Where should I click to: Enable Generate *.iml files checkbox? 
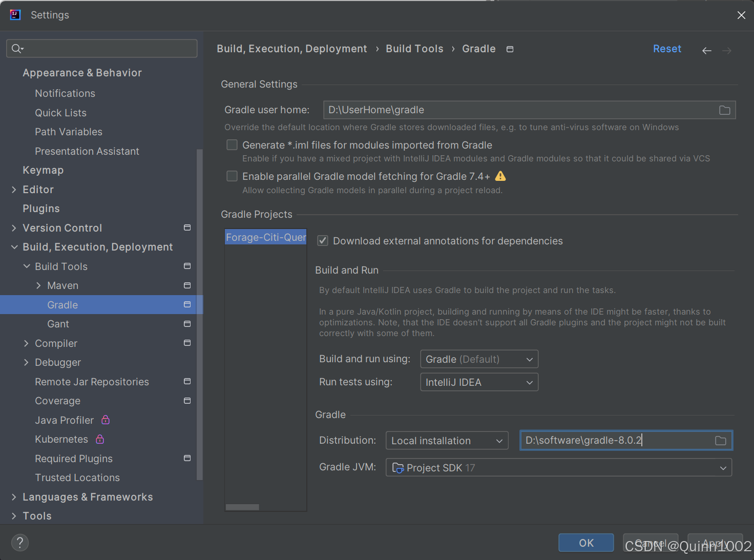click(232, 145)
